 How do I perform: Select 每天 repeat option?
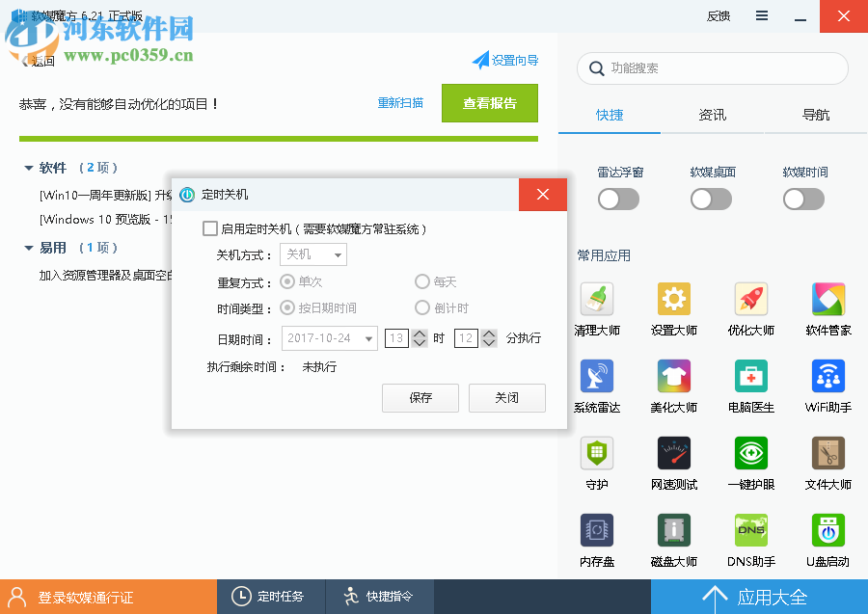(421, 281)
